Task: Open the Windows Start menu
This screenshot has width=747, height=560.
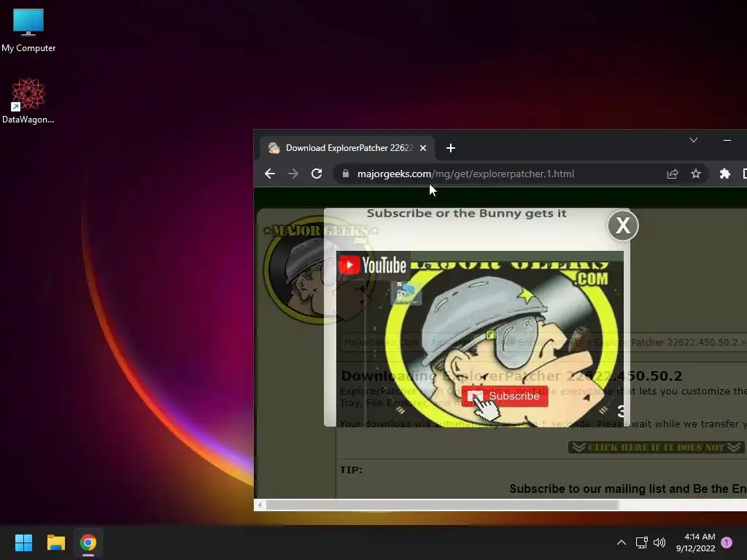Action: click(x=23, y=542)
